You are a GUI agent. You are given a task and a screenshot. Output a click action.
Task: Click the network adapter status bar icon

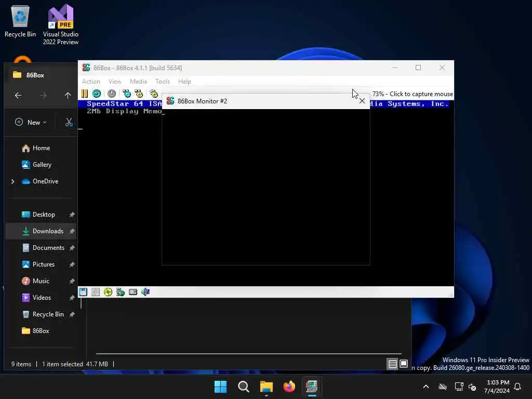point(121,292)
